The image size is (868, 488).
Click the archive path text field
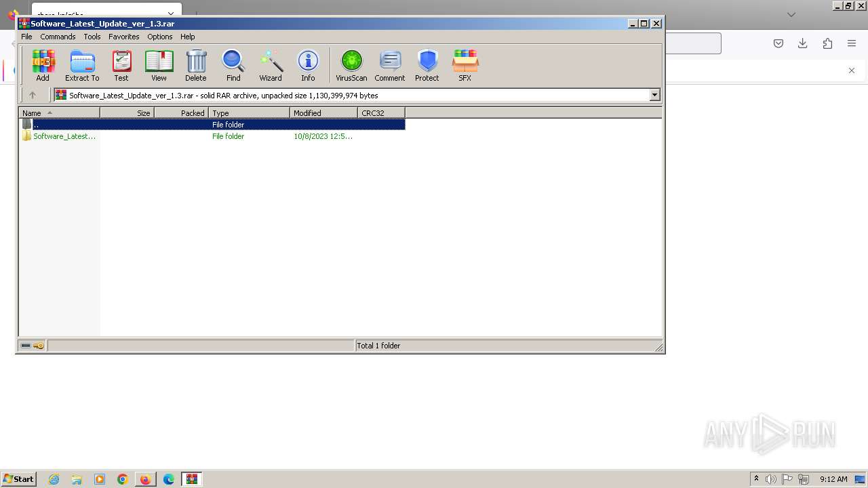point(352,96)
